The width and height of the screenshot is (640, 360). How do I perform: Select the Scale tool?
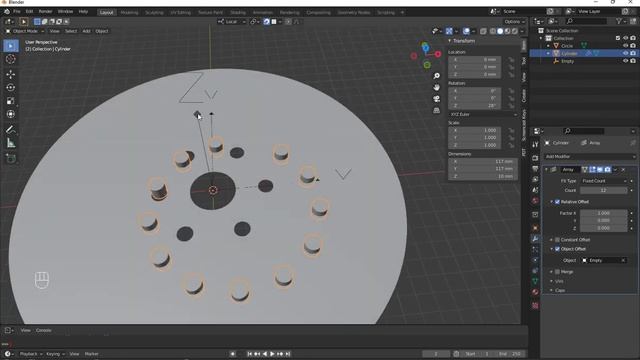[11, 101]
